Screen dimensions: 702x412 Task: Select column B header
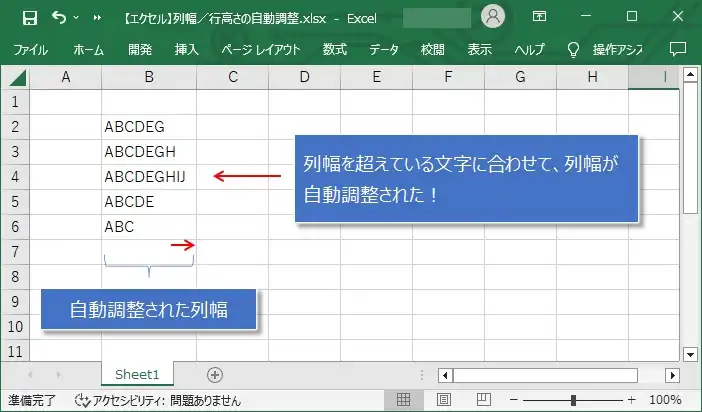[x=149, y=77]
